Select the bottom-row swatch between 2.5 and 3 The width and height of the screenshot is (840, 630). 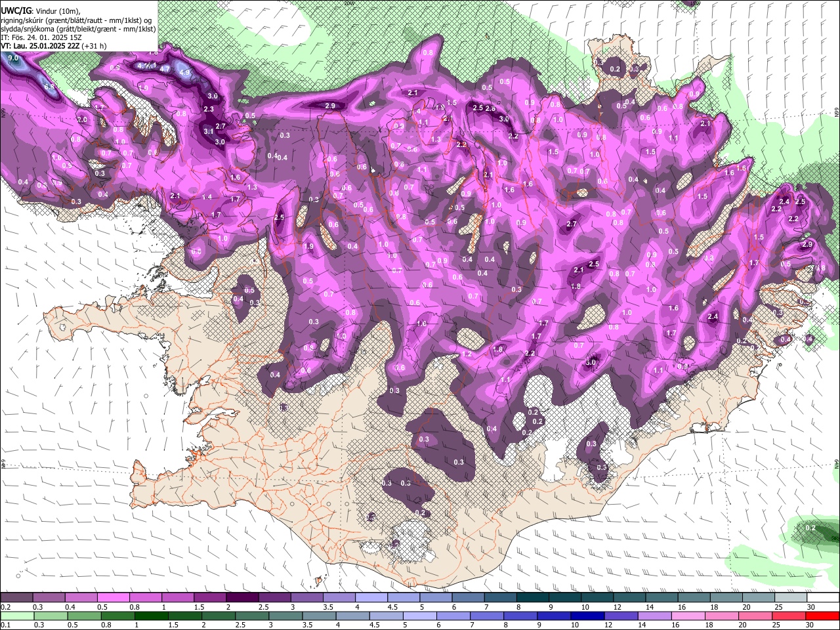[252, 616]
